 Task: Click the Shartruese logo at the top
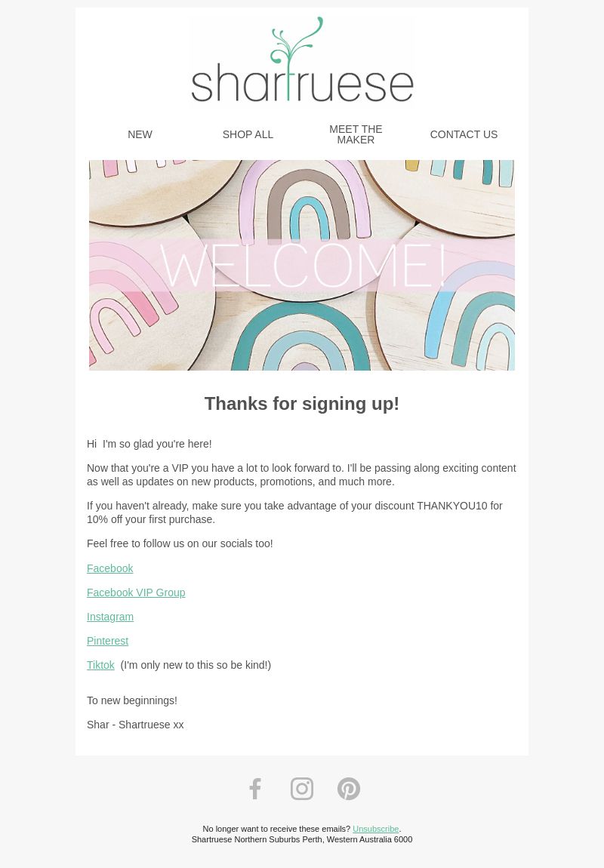coord(302,60)
